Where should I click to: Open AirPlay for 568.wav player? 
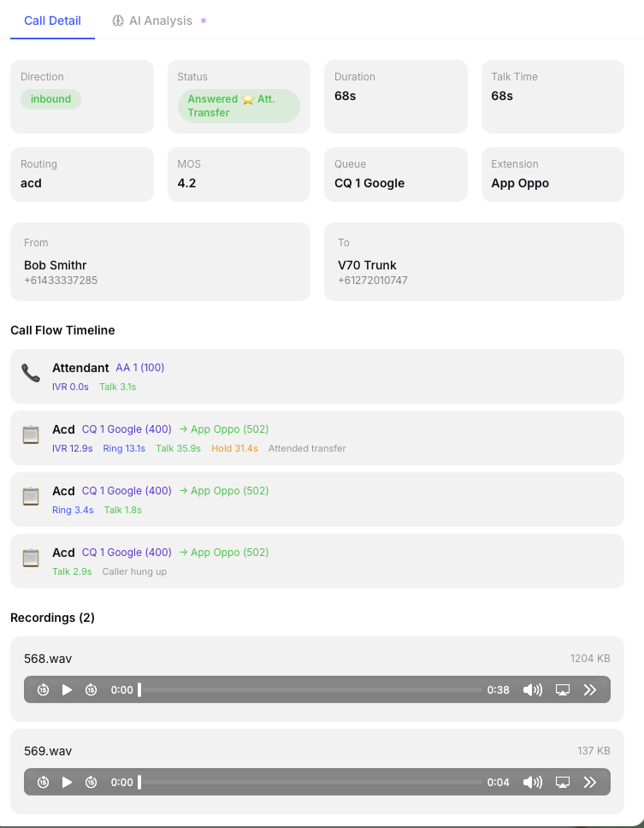pos(562,689)
